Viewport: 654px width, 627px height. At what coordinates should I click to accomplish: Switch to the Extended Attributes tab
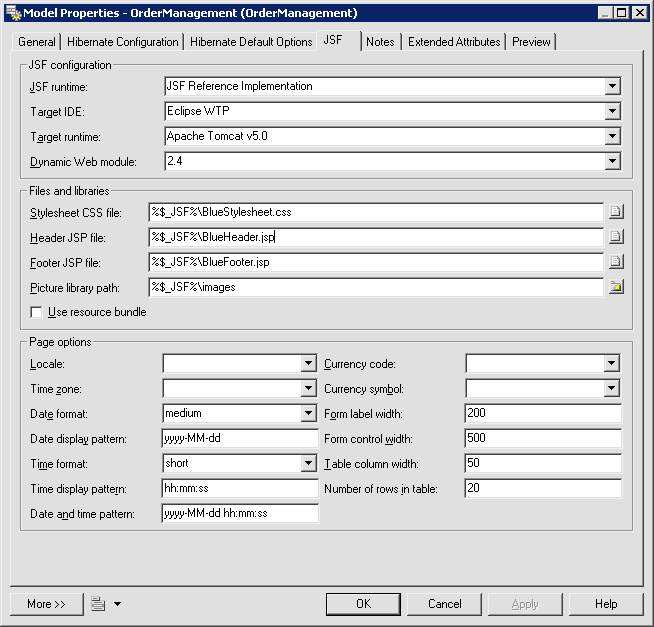click(x=454, y=42)
